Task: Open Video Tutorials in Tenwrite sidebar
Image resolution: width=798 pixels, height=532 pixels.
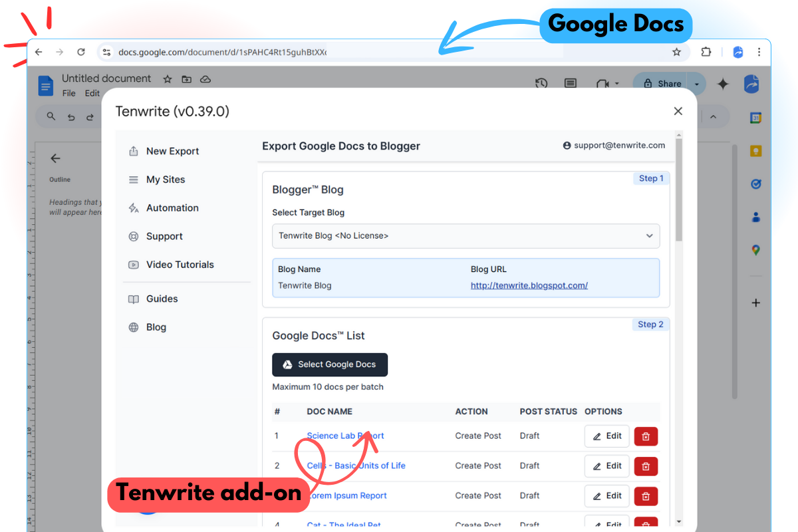Action: (172, 265)
